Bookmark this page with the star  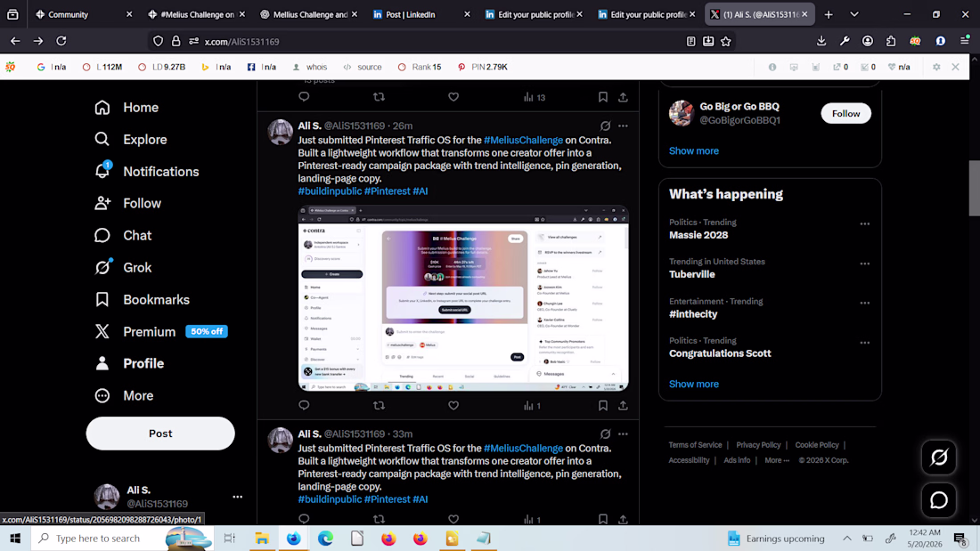pos(725,41)
